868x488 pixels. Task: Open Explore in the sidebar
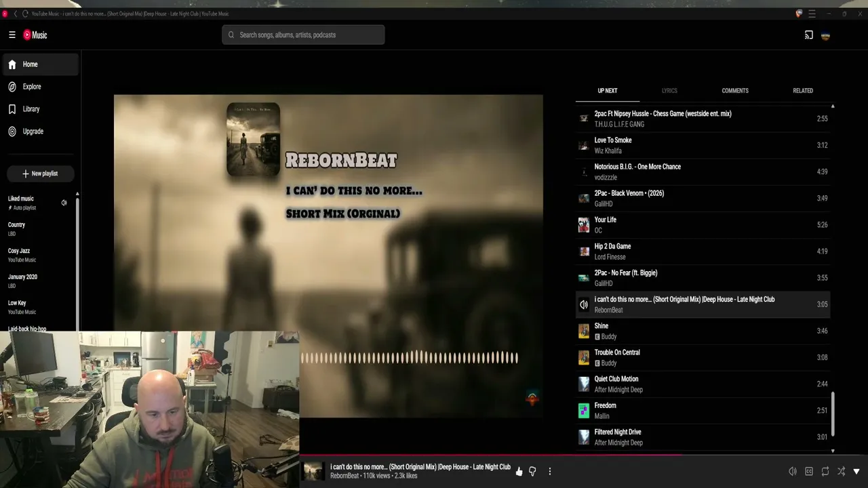tap(39, 87)
